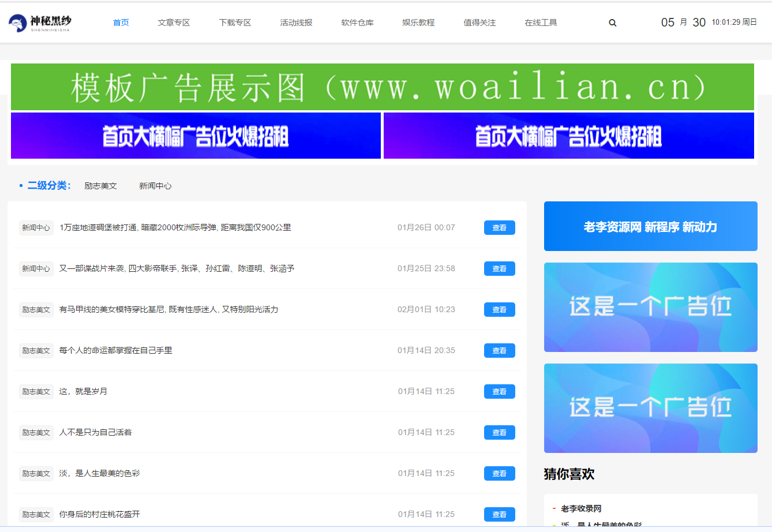The width and height of the screenshot is (772, 532).
Task: Open the 人不是只为自己活着 article title
Action: click(95, 432)
